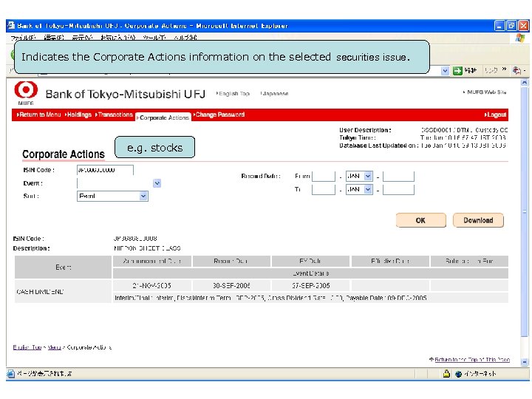Click the first menu bar item (File)
This screenshot has width=532, height=399.
coord(23,38)
